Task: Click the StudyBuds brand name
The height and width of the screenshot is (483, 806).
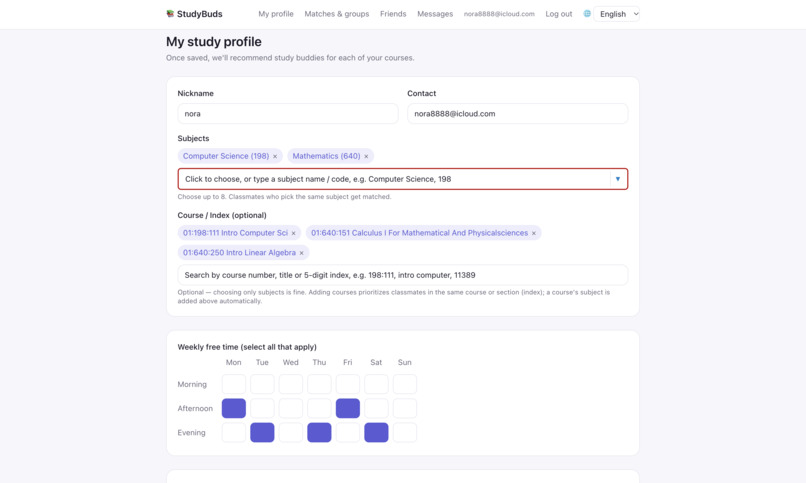Action: click(200, 14)
